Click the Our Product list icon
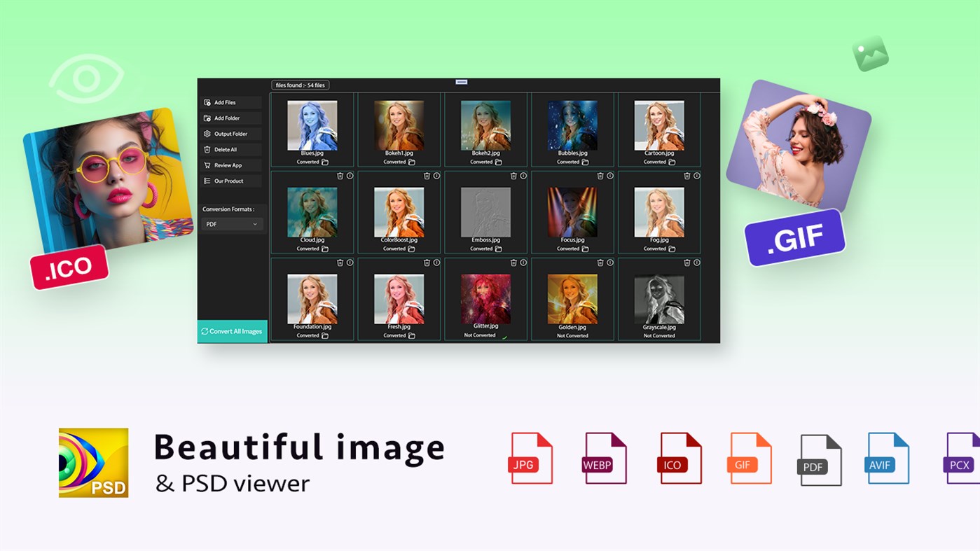 point(207,181)
